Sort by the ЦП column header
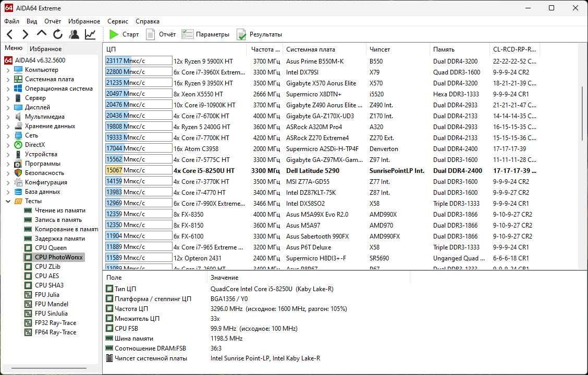Screen dimensions: 588x375 pos(175,49)
